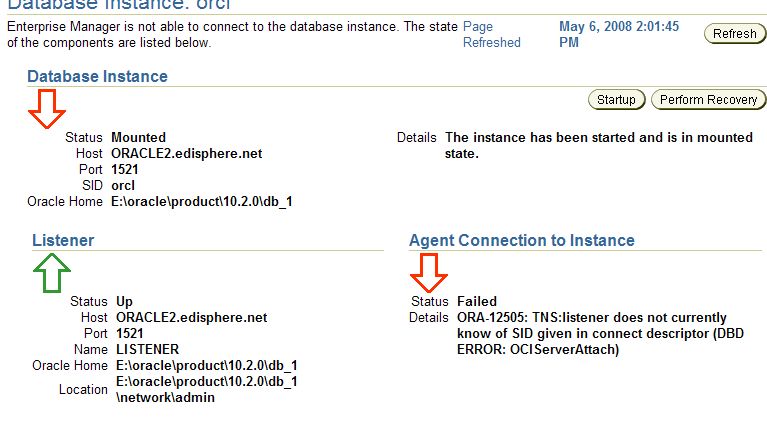Click the Listener status value Up
The height and width of the screenshot is (422, 767).
tap(124, 301)
